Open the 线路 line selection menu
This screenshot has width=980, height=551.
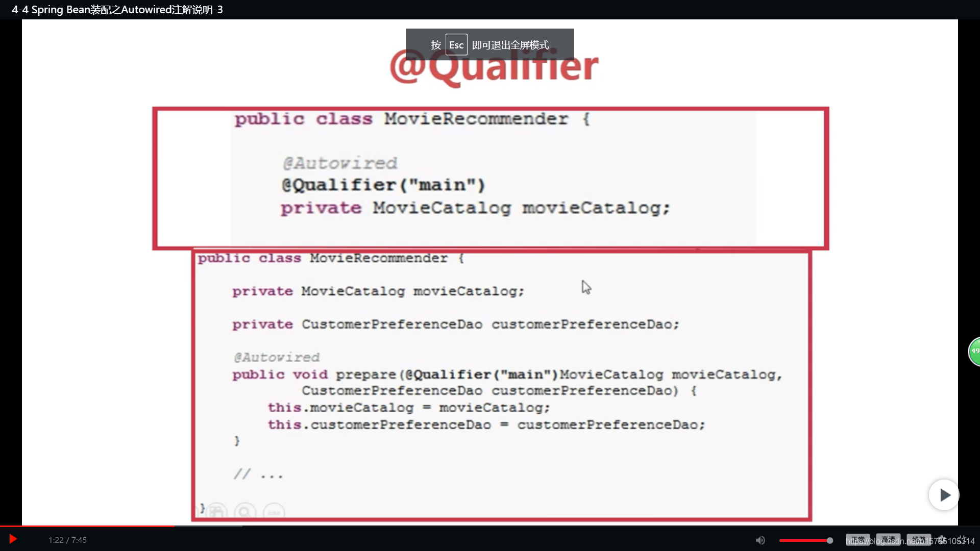click(919, 540)
